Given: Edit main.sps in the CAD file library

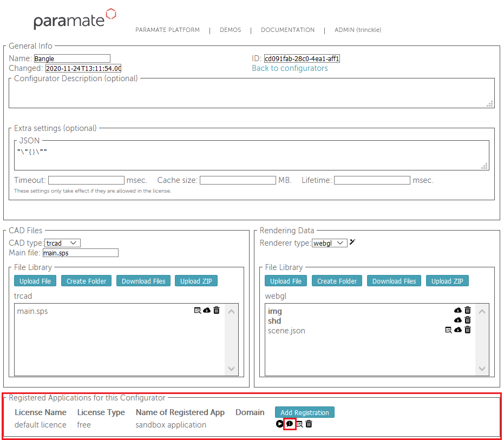Looking at the screenshot, I should point(198,311).
